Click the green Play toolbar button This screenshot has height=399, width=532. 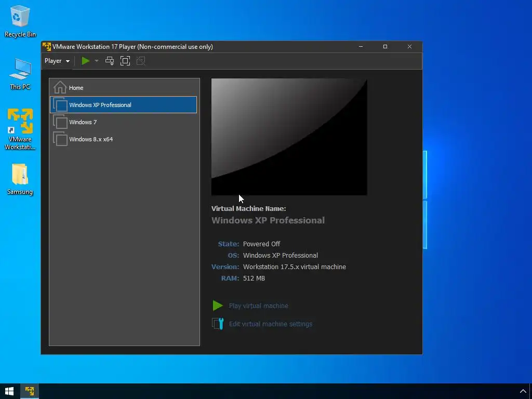click(86, 61)
